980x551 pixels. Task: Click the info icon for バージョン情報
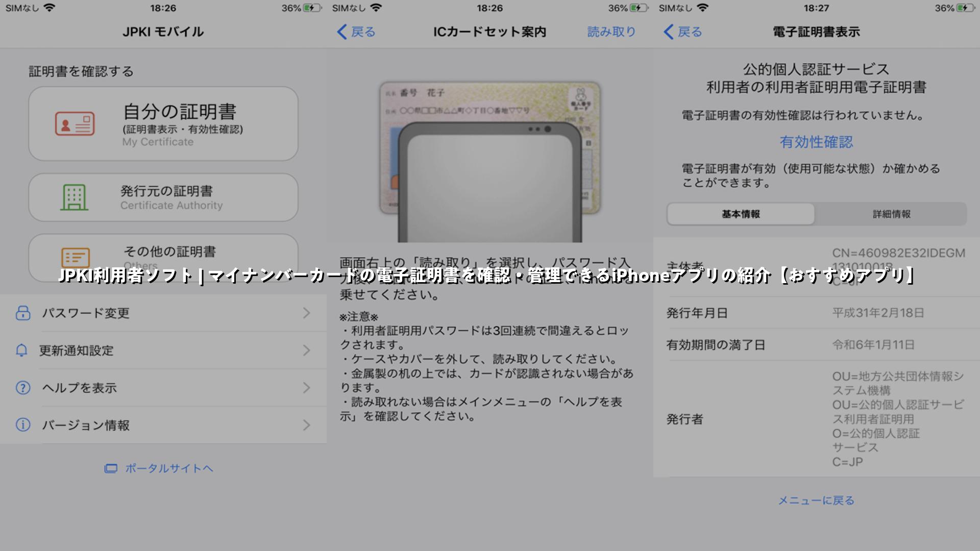point(23,425)
